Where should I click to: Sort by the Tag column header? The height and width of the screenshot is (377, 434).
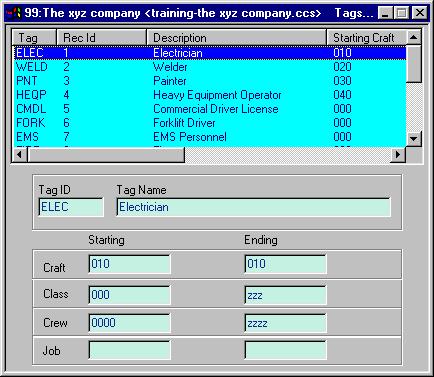coord(34,37)
